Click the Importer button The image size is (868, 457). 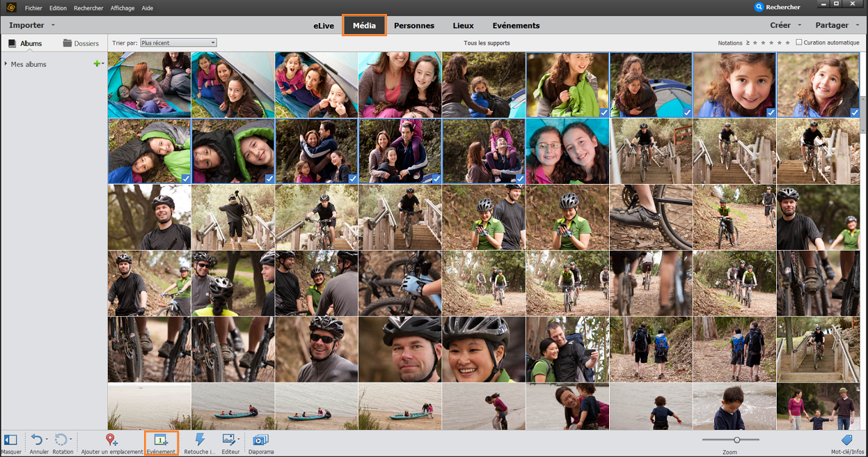(26, 25)
